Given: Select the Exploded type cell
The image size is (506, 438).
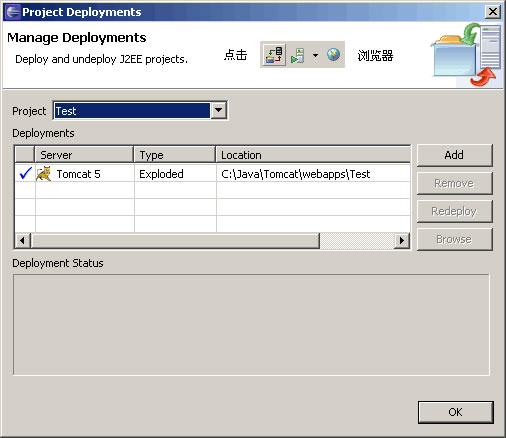Looking at the screenshot, I should click(x=175, y=174).
